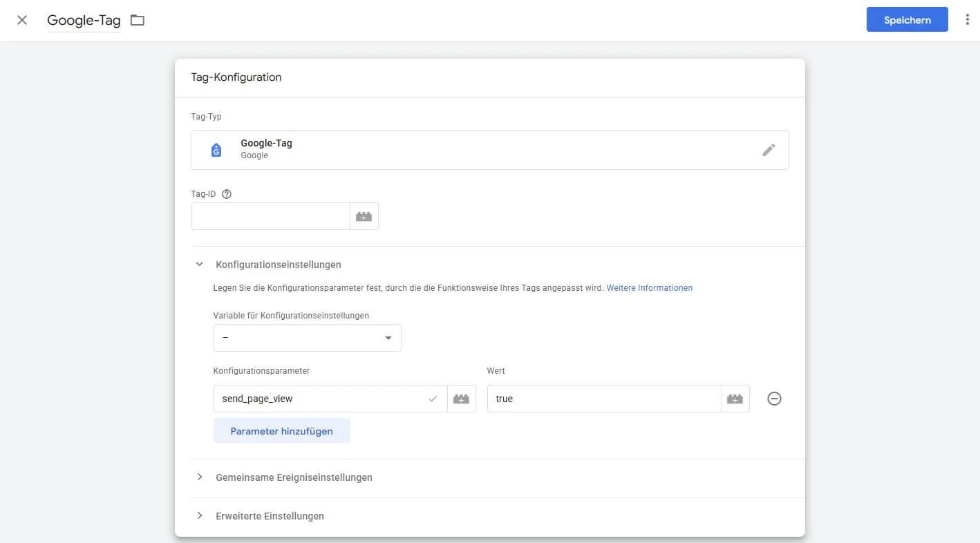Open the three-dot overflow menu

pyautogui.click(x=967, y=19)
